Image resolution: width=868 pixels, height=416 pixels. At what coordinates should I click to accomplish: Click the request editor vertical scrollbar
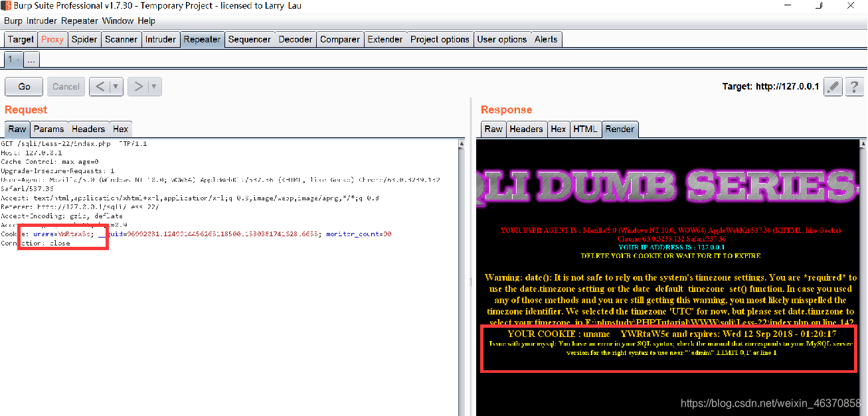[x=462, y=277]
